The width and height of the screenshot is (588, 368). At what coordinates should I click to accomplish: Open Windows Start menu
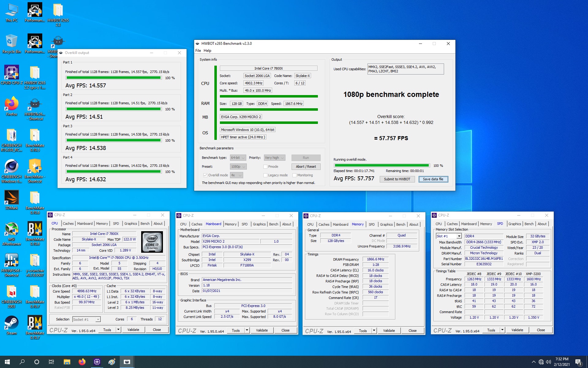(x=7, y=362)
